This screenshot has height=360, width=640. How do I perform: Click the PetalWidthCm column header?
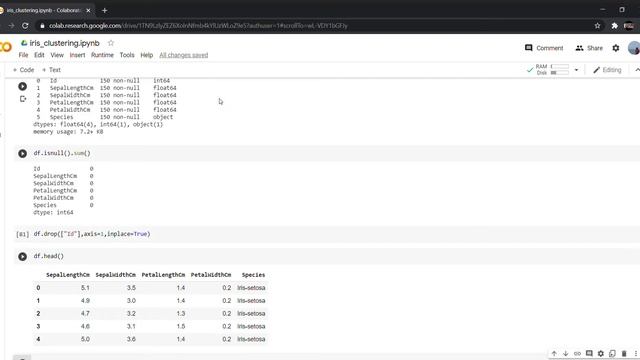(x=211, y=275)
